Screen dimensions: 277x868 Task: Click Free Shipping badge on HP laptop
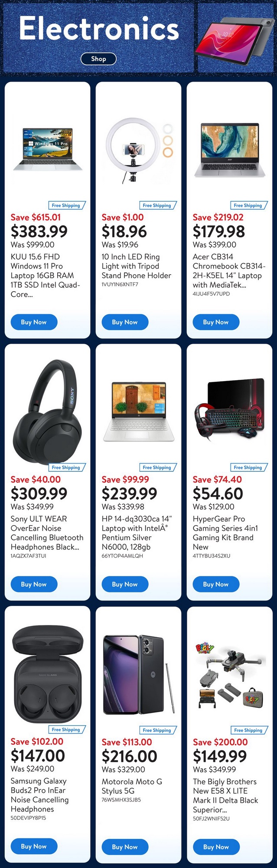(158, 467)
